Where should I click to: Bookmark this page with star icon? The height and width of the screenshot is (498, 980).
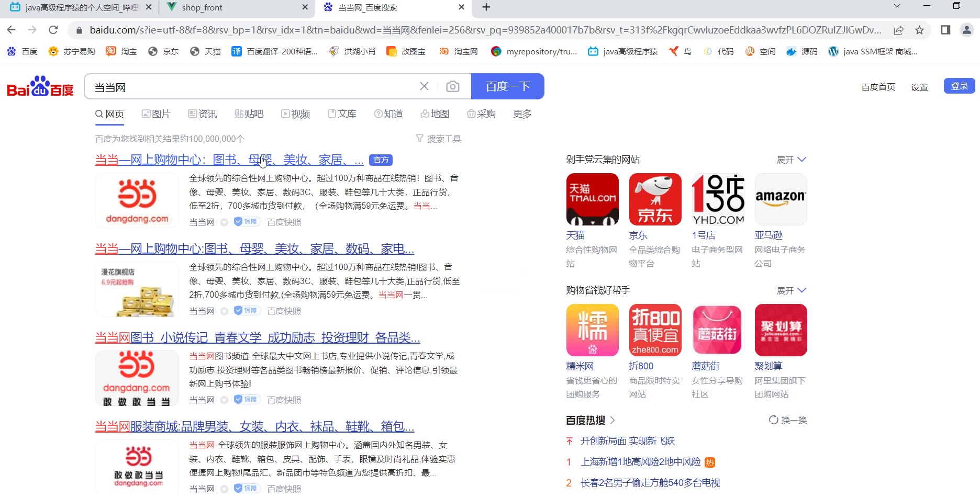(919, 30)
